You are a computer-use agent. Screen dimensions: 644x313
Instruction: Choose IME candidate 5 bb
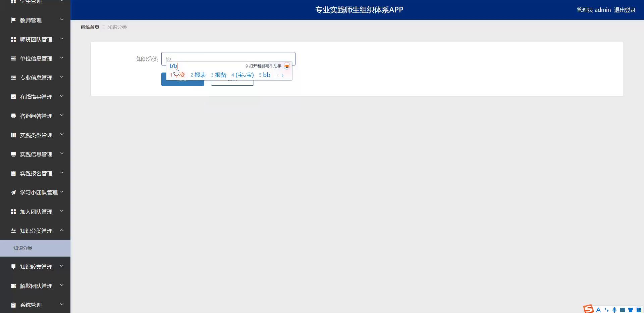point(265,75)
